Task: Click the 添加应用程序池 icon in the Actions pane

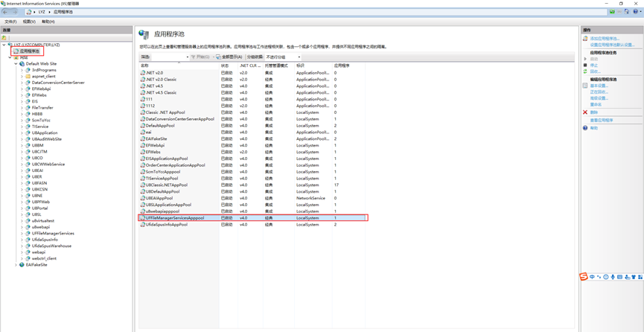Action: 585,39
